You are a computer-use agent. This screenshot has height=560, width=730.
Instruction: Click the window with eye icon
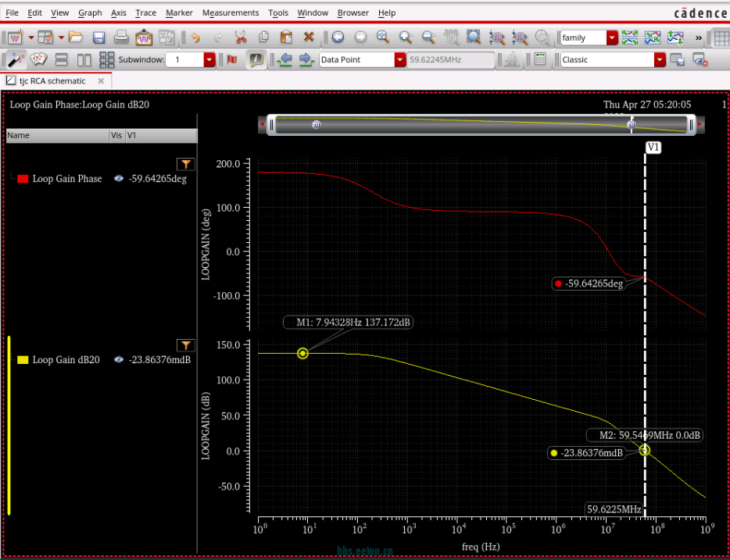tap(700, 59)
